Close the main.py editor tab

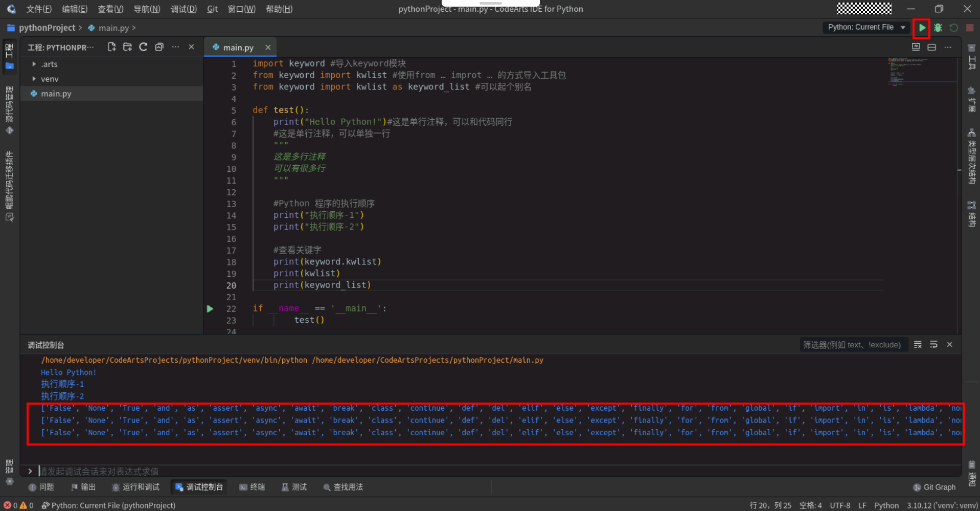[268, 47]
